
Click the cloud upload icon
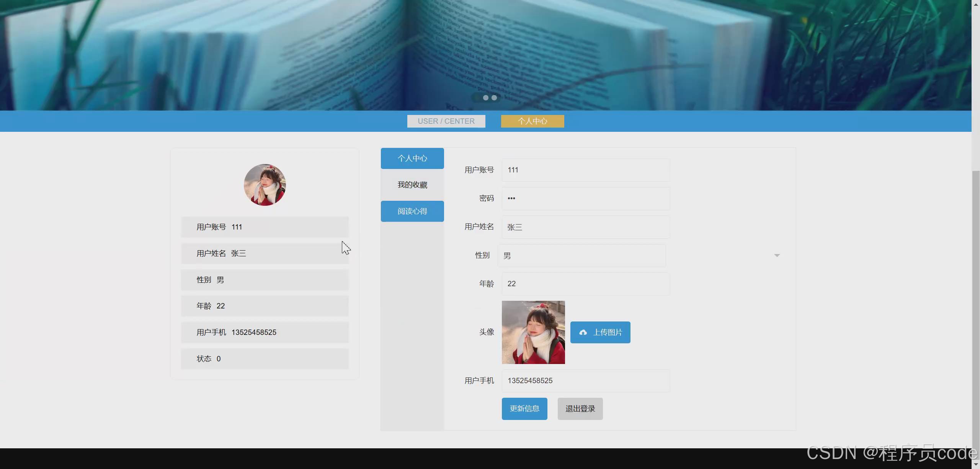pos(583,332)
